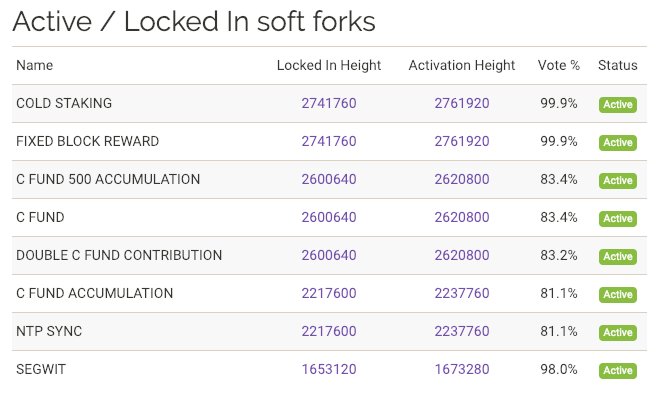This screenshot has width=658, height=394.
Task: Click C FUND row locked in height 2600640
Action: pos(329,217)
